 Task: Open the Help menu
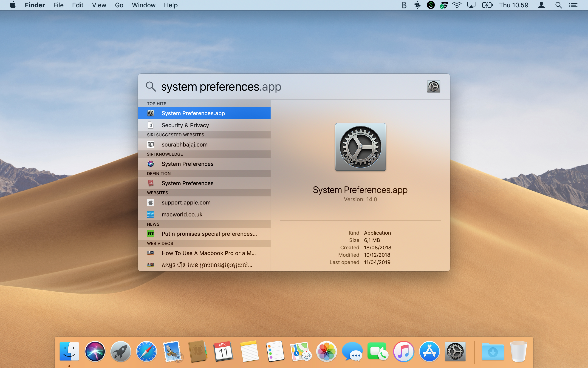(x=171, y=5)
